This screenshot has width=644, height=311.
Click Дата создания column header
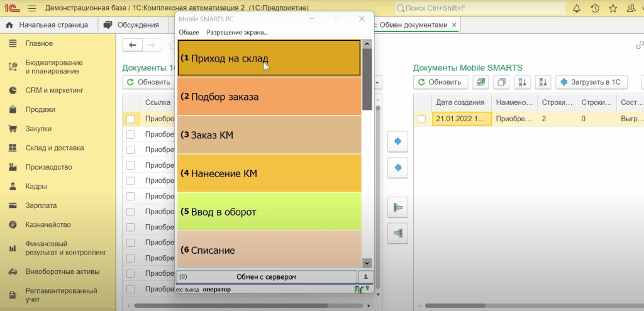[x=460, y=102]
